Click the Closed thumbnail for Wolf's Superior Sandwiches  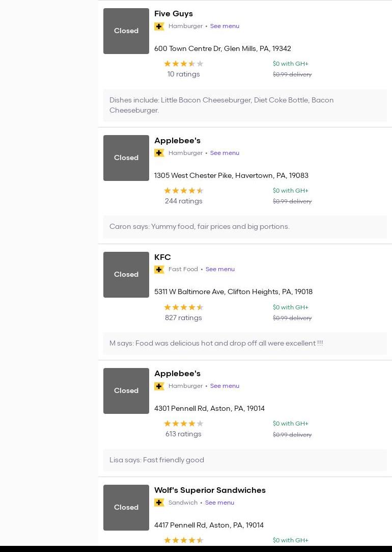(x=126, y=508)
